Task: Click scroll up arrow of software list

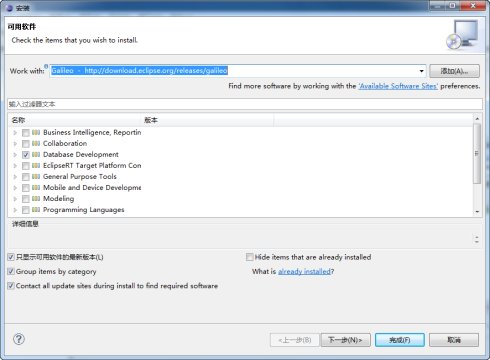Action: pos(477,119)
